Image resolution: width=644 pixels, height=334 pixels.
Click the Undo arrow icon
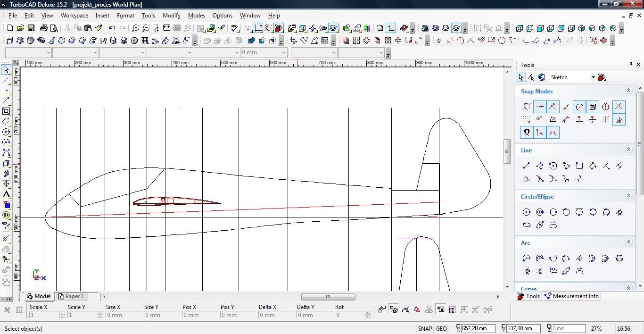[112, 28]
